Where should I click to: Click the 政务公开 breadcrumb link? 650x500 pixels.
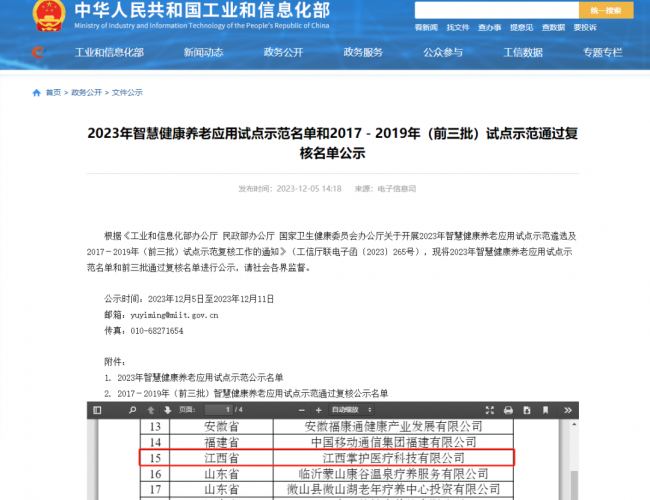coord(87,92)
